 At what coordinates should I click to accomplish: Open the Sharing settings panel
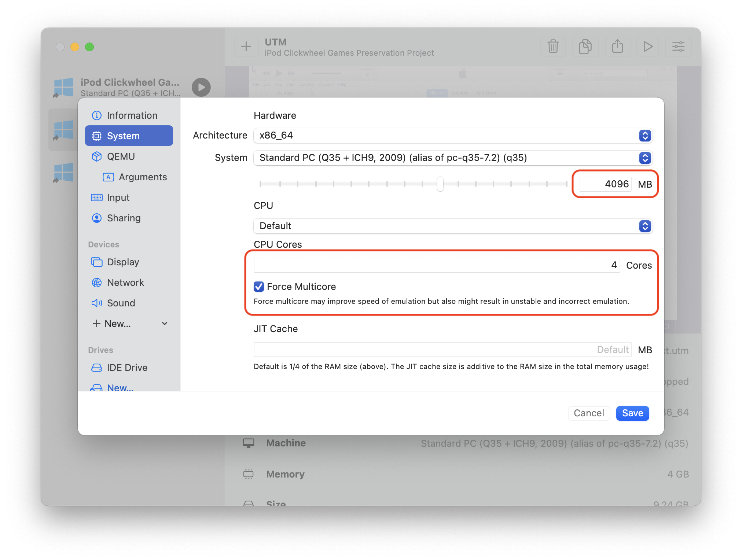pos(124,218)
